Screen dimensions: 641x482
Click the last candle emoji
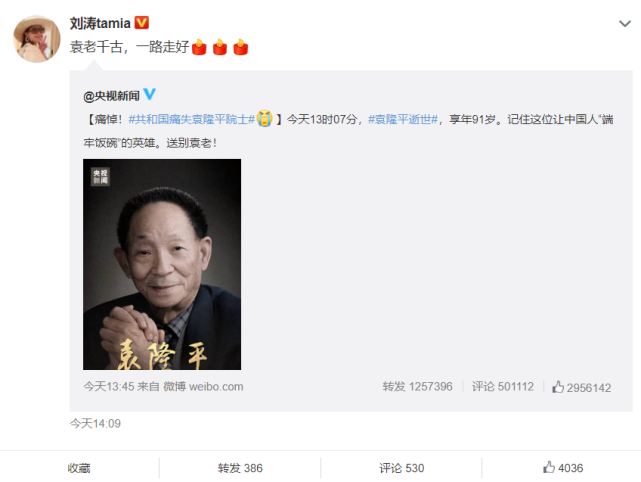[240, 47]
